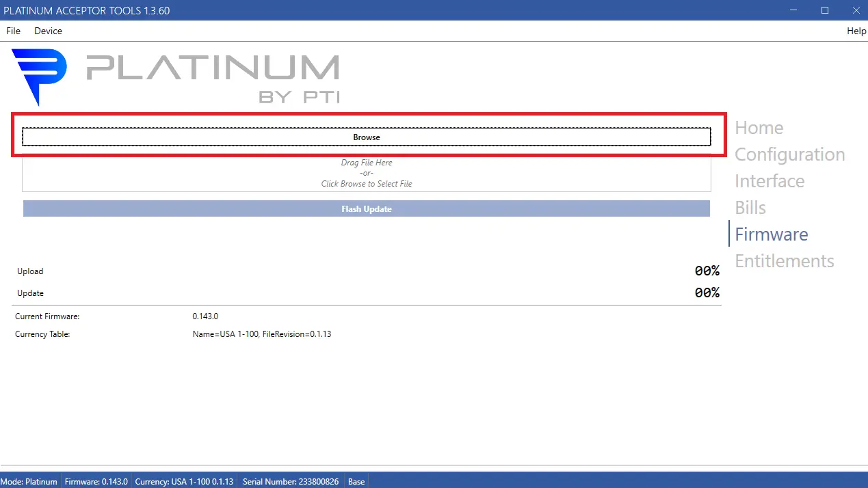Open the Help menu

click(856, 31)
